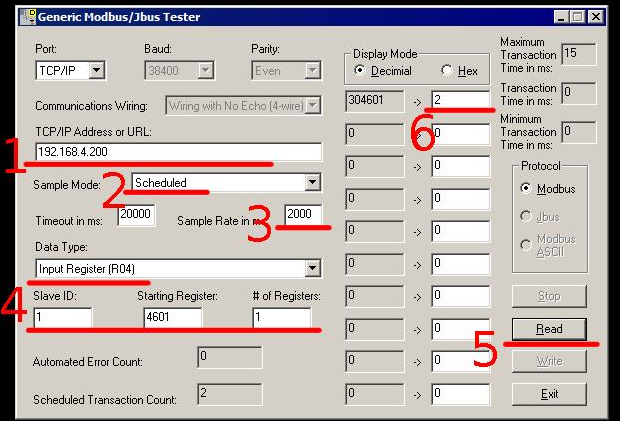Click the Write button

(x=549, y=361)
